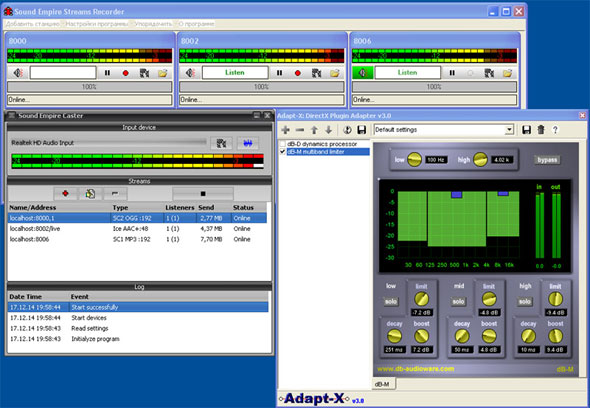Viewport: 590px width, 408px height.
Task: Click the blue mixer icon in Caster
Action: point(248,143)
